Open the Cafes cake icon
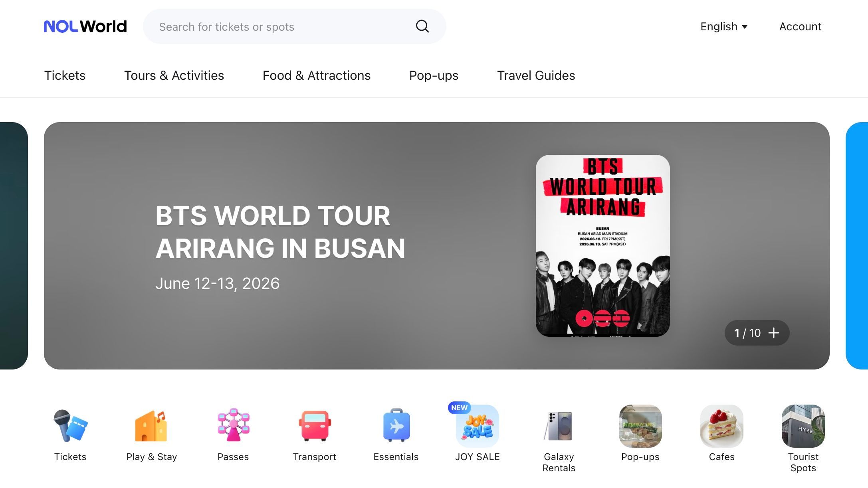Viewport: 868px width, 488px height. pyautogui.click(x=722, y=426)
